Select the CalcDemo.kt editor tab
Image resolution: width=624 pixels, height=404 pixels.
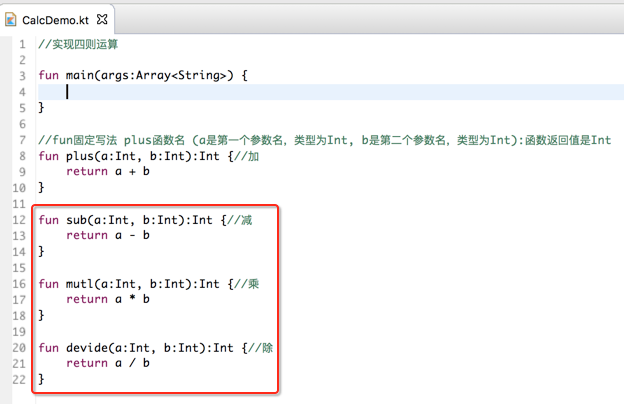56,20
